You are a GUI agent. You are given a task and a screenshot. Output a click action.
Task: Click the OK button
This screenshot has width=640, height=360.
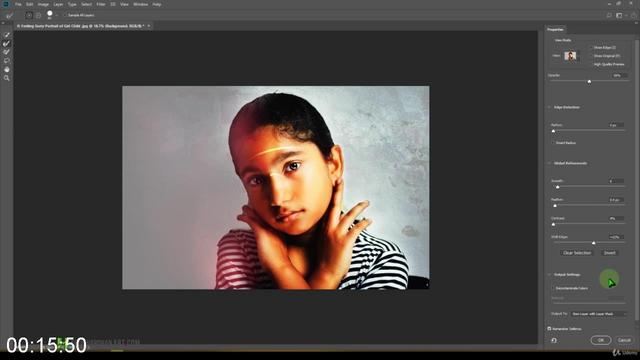[601, 340]
